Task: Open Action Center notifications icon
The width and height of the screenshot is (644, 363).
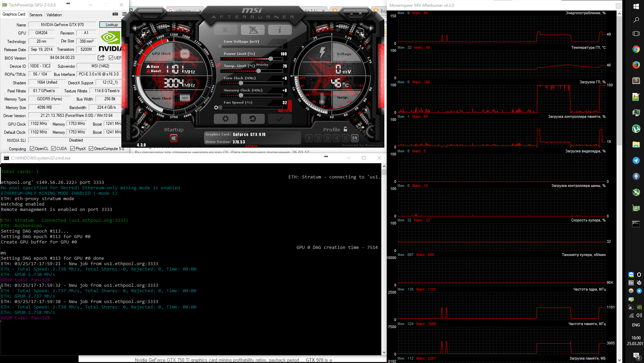Action: [636, 356]
